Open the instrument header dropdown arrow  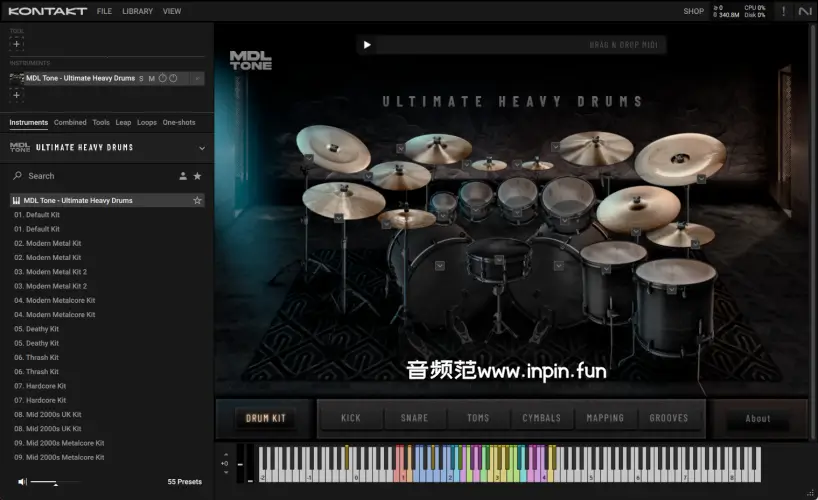click(197, 78)
